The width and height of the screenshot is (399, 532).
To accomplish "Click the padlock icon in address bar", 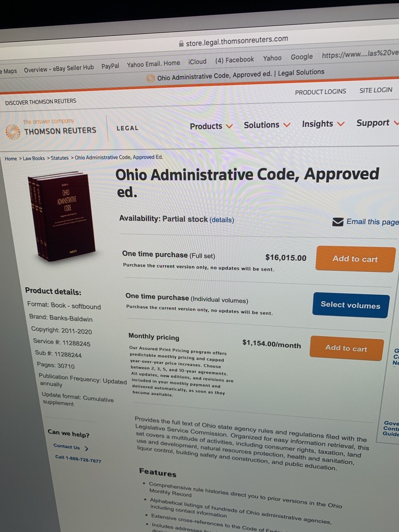I will [181, 43].
